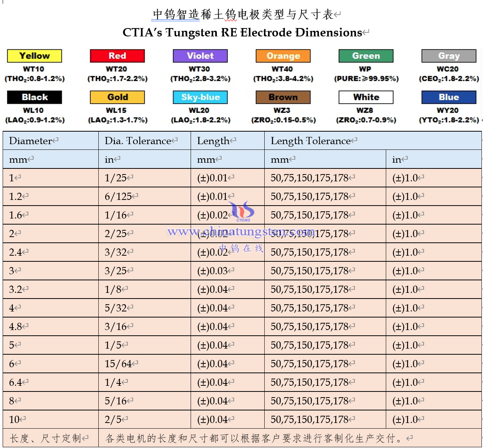Select the Brown WZ3 color swatch
This screenshot has height=448, width=483.
coord(283,97)
